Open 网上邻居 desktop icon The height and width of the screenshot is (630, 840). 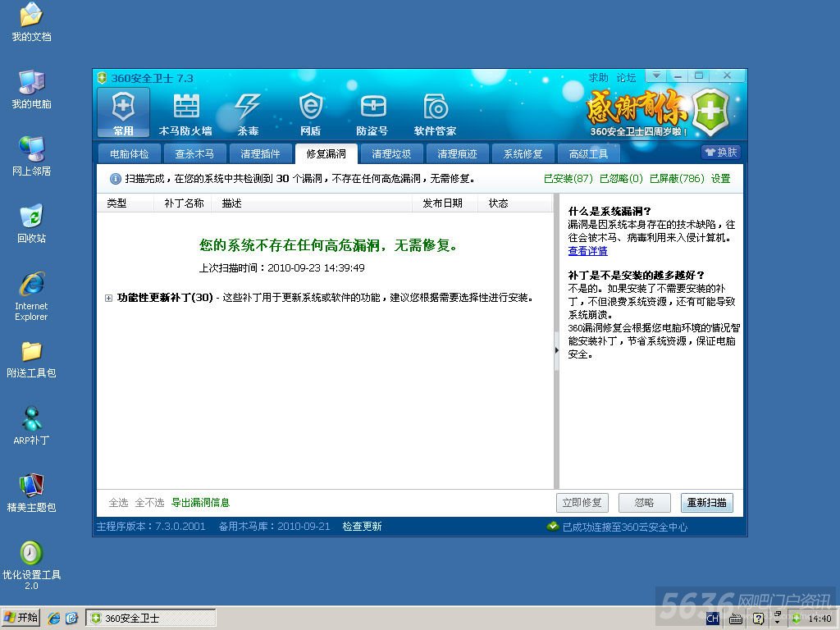tap(32, 157)
